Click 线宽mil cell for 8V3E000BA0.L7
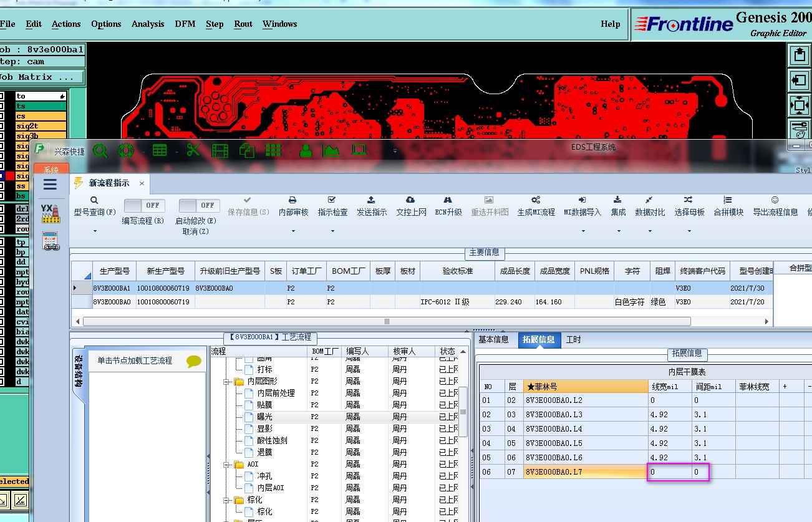The image size is (812, 522). pyautogui.click(x=670, y=472)
